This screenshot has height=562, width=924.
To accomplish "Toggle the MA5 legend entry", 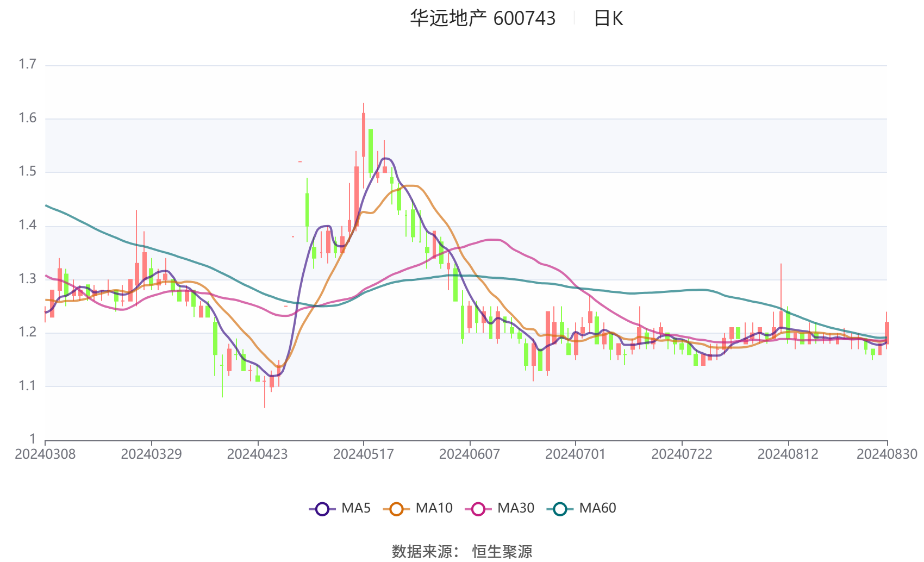I will [x=340, y=509].
